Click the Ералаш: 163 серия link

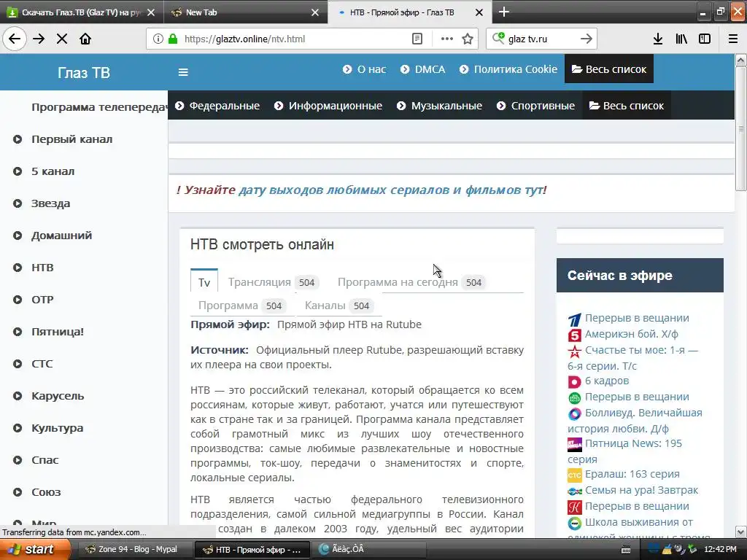pos(632,474)
